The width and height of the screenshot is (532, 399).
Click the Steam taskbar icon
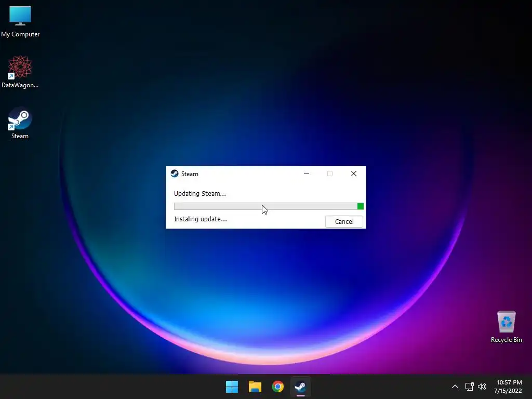301,387
